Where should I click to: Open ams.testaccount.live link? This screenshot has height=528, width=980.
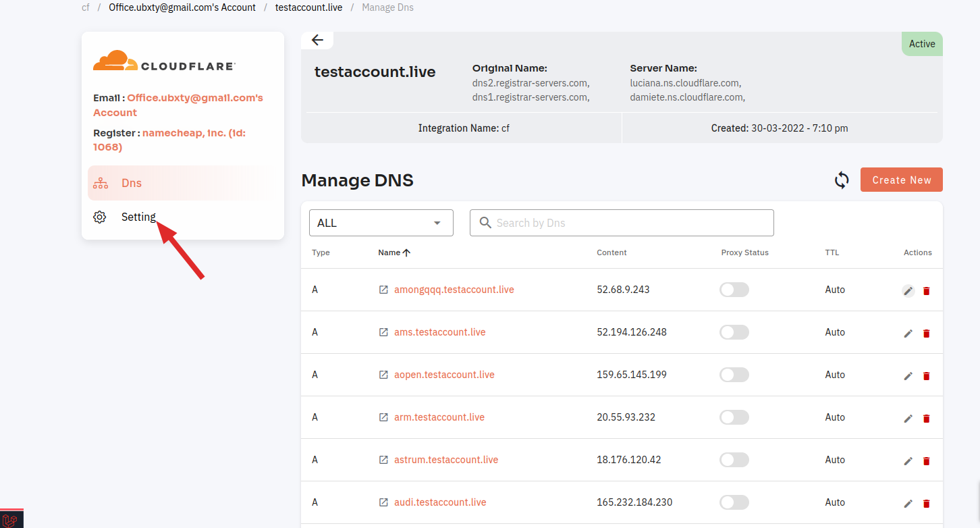click(440, 332)
